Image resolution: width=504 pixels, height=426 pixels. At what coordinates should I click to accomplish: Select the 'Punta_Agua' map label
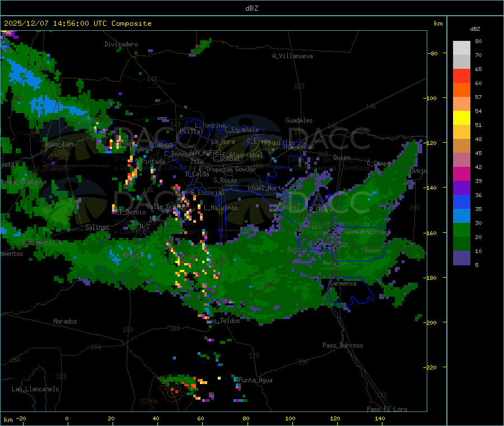coord(255,380)
